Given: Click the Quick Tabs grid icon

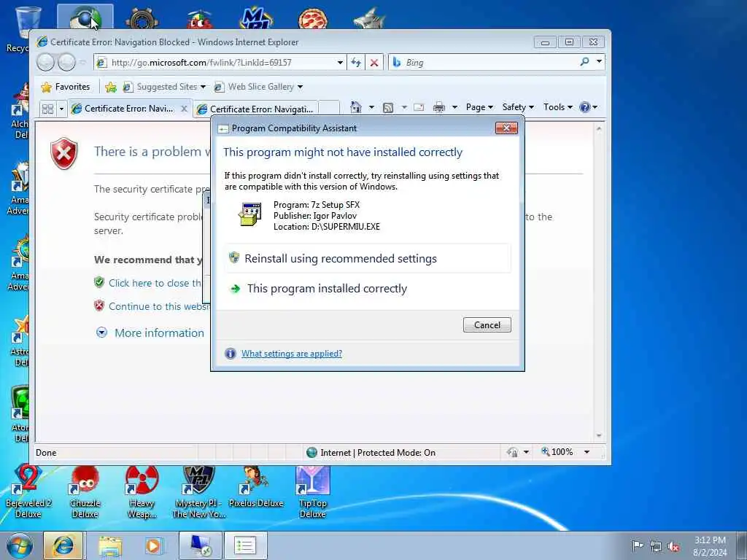Looking at the screenshot, I should click(47, 109).
